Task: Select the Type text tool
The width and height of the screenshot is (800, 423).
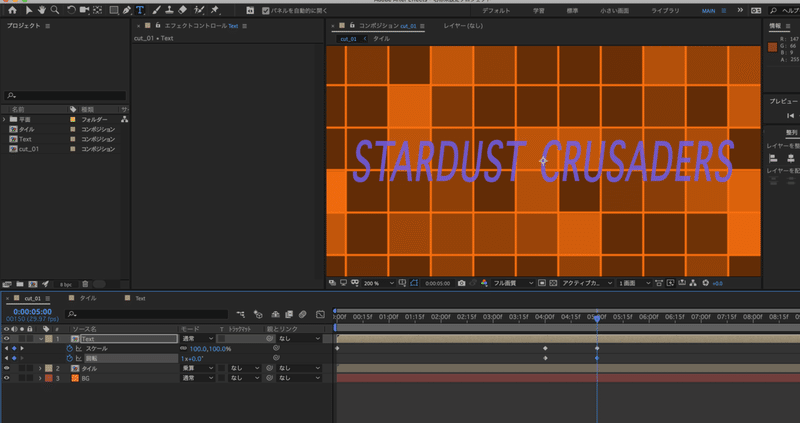Action: pos(140,10)
